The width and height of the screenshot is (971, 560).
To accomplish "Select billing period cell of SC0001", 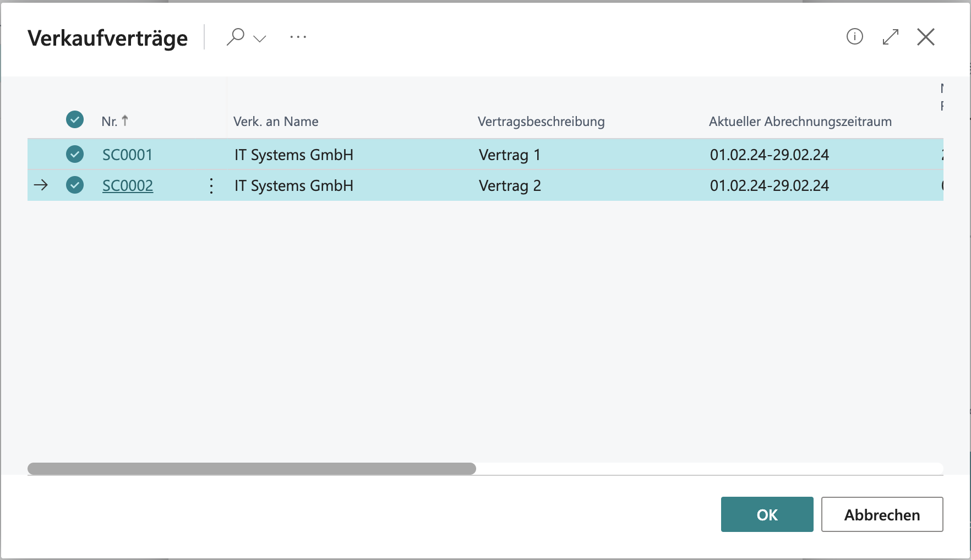I will 769,155.
